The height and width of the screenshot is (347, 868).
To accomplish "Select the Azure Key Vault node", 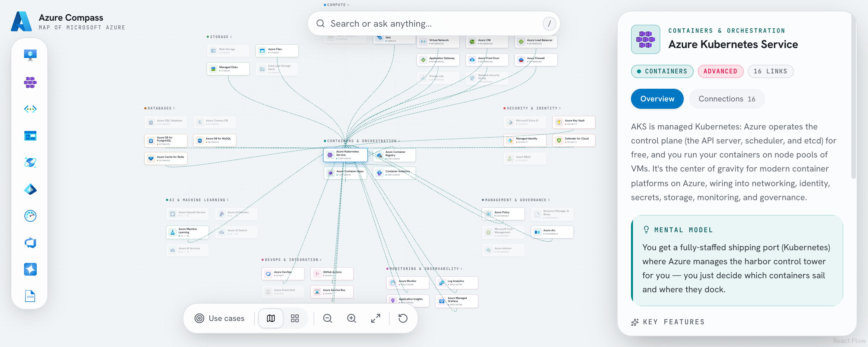I will coord(574,122).
